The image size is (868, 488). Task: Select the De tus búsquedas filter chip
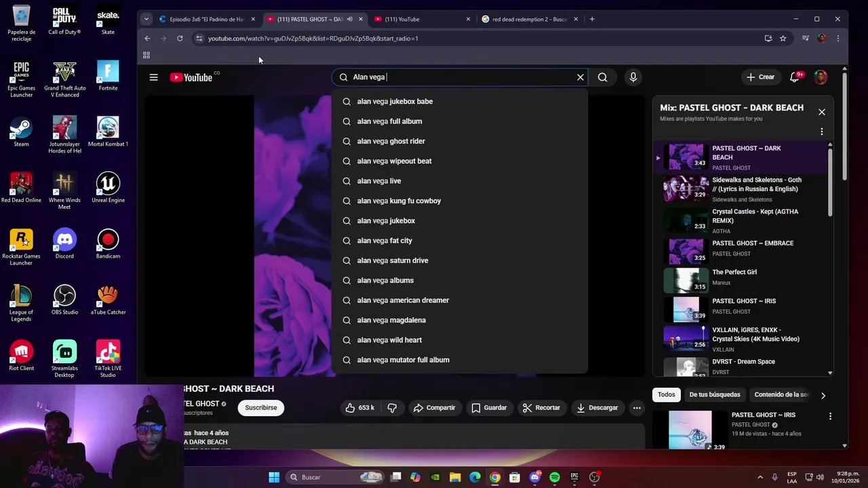[x=715, y=394]
